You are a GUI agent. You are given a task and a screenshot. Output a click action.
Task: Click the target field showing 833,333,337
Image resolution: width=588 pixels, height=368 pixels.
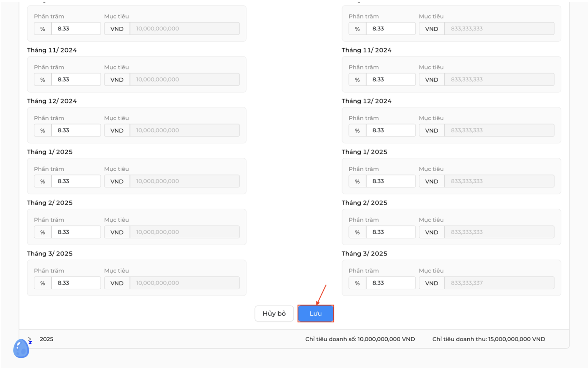(499, 283)
